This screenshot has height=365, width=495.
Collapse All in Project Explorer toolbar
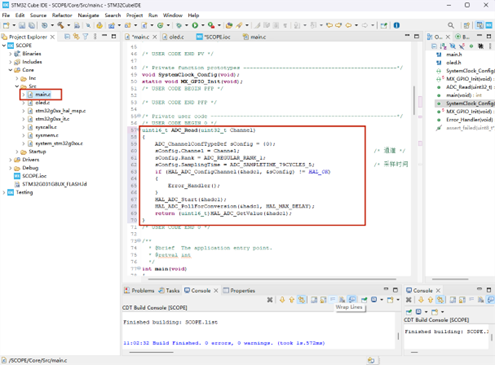[x=67, y=37]
